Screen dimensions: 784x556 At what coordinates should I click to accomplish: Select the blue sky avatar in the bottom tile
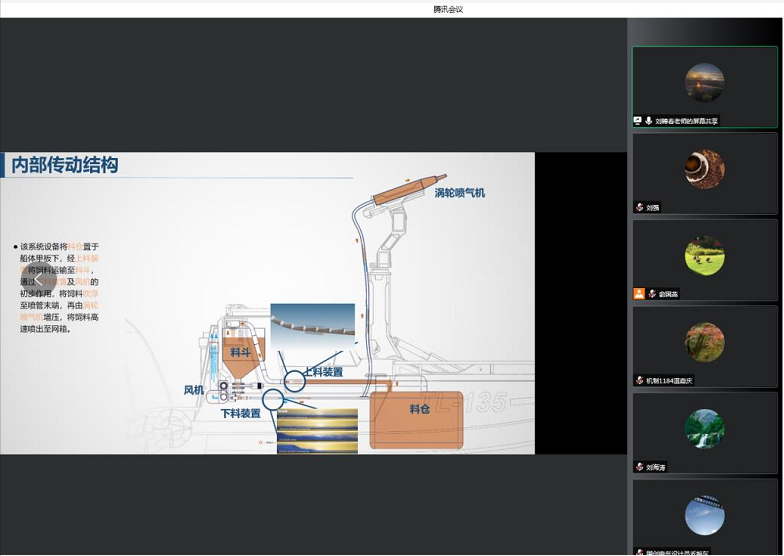[704, 515]
